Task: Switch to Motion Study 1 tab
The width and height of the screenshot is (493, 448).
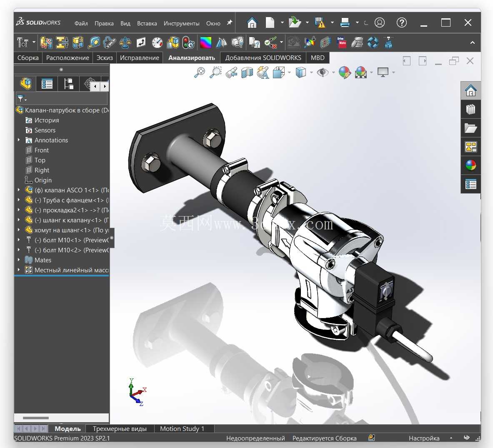Action: 183,428
